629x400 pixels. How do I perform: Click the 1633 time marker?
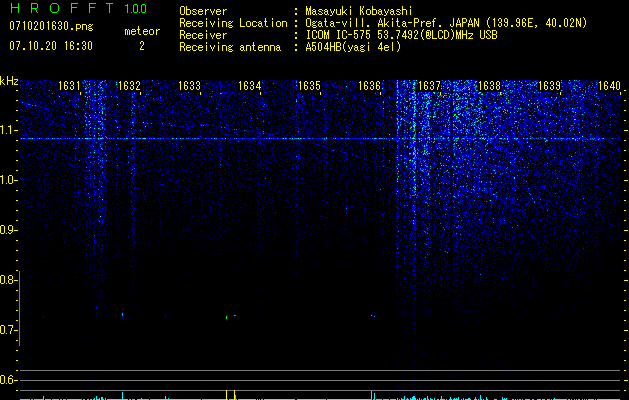189,86
